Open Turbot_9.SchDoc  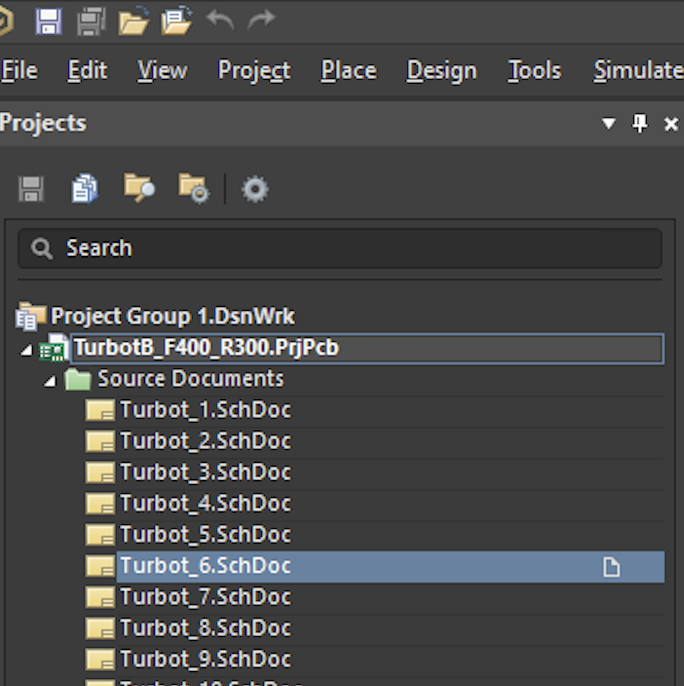[206, 659]
